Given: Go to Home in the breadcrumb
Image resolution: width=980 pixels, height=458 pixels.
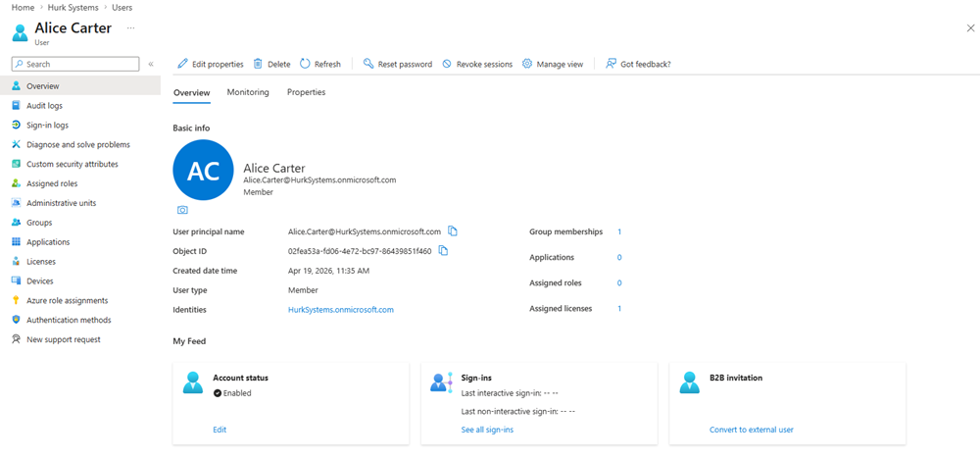Looking at the screenshot, I should (23, 8).
